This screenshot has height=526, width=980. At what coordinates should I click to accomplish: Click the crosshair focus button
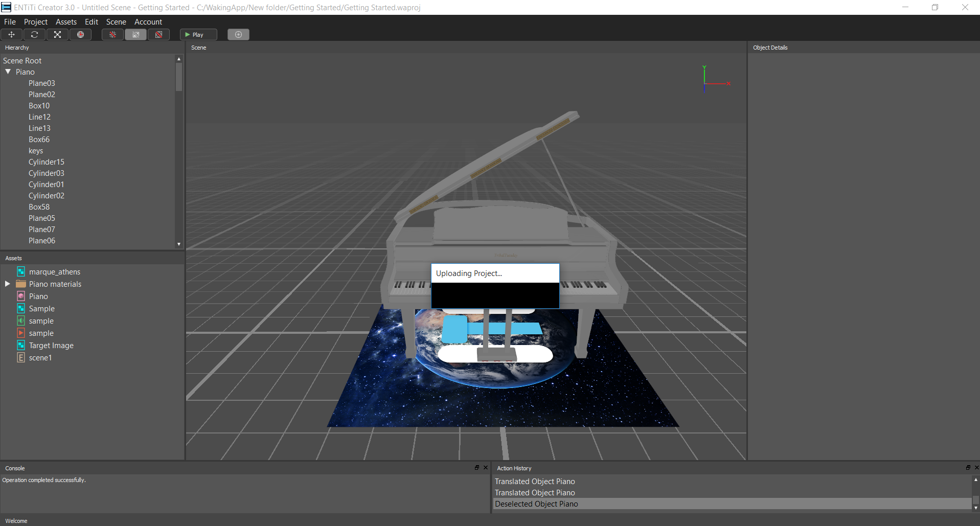(238, 34)
